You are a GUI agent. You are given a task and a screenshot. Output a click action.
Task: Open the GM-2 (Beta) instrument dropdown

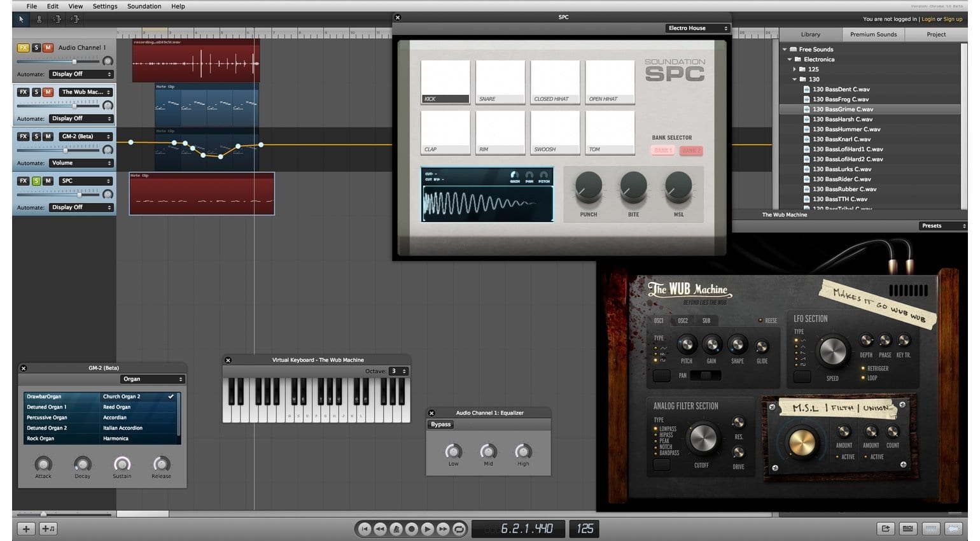pos(86,136)
